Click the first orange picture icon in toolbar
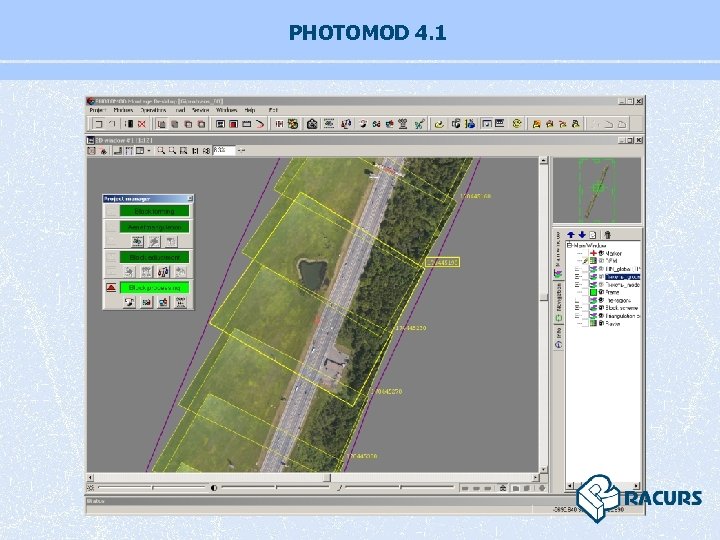 536,124
